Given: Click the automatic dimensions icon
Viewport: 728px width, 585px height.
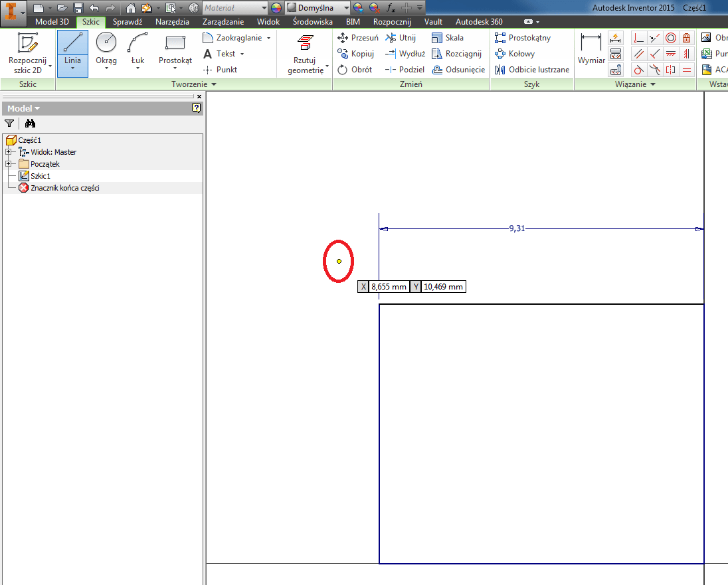Looking at the screenshot, I should point(616,38).
